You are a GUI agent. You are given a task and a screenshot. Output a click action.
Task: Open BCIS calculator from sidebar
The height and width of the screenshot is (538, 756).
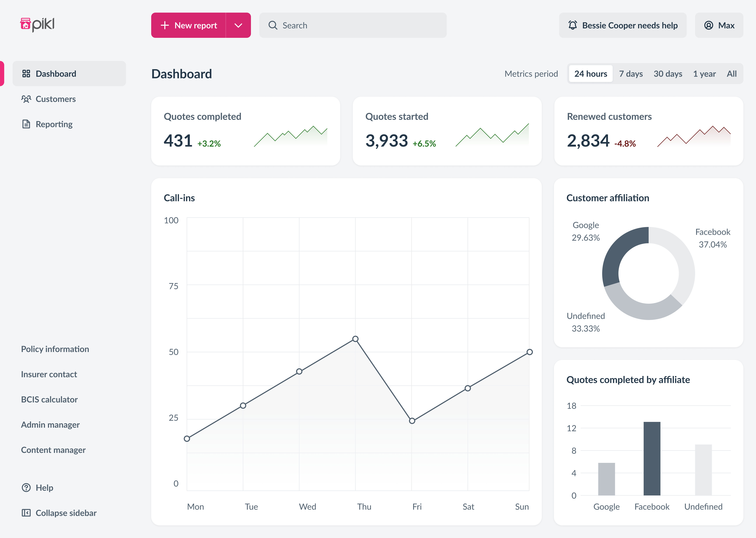[49, 399]
